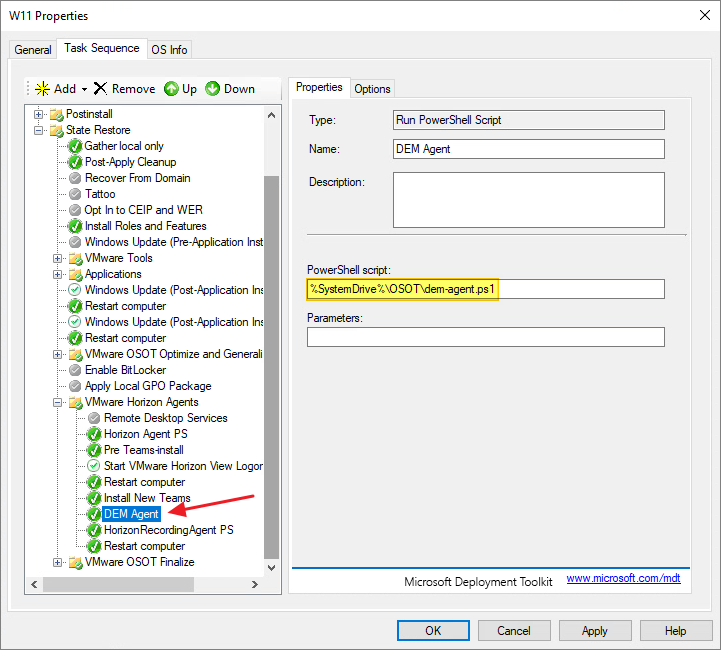Move step down with the Down arrow
721x650 pixels.
[x=213, y=89]
